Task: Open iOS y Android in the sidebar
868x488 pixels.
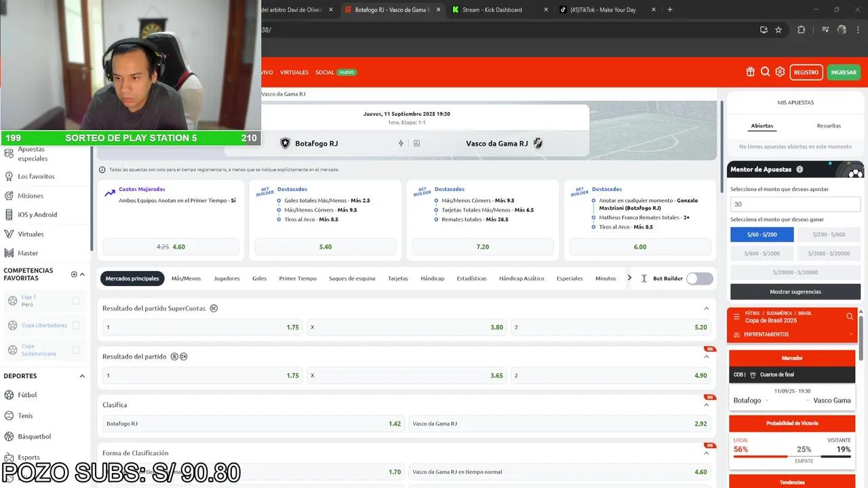Action: click(x=37, y=215)
